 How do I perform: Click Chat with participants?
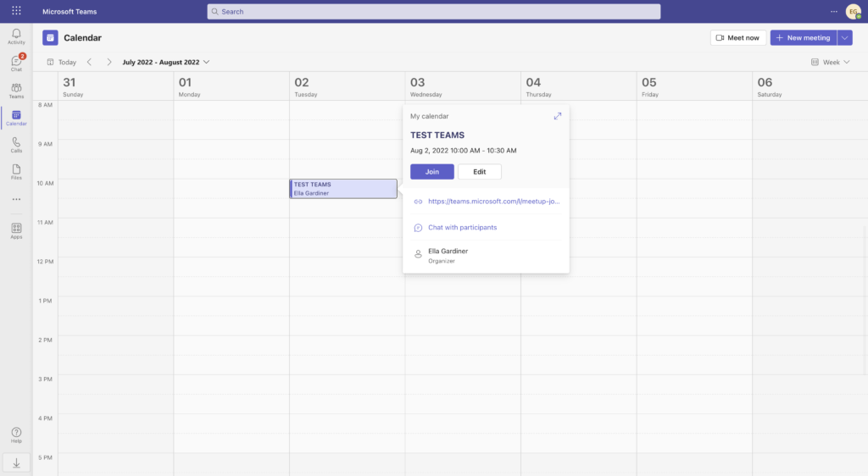click(462, 227)
